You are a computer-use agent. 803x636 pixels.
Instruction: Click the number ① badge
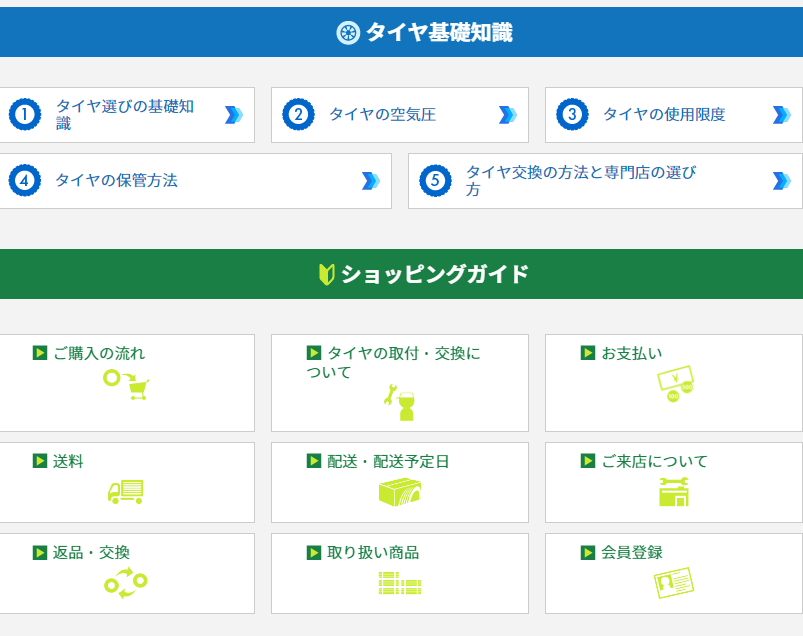click(24, 114)
